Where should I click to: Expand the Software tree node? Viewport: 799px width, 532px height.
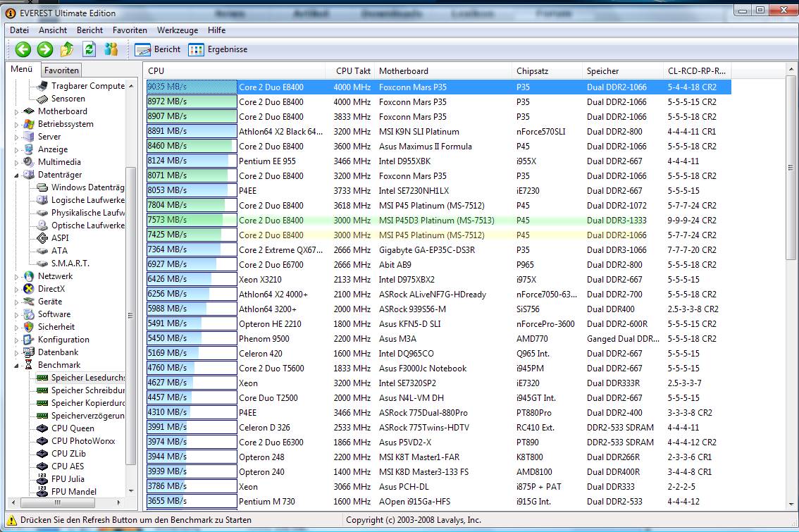point(16,315)
